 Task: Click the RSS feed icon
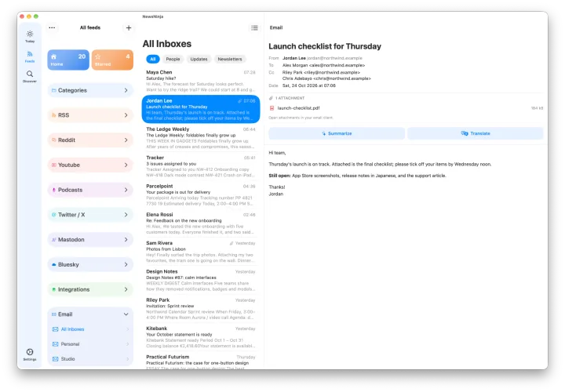53,115
